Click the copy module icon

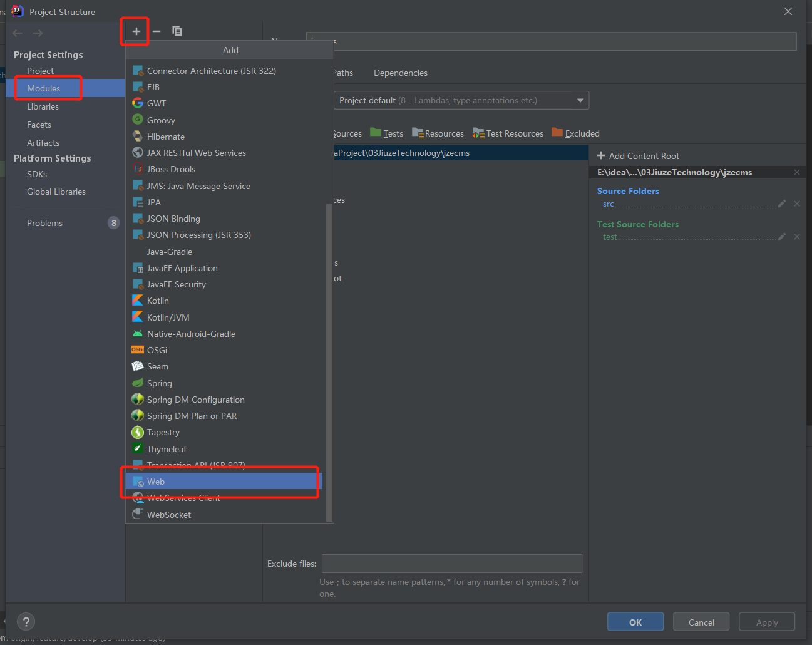pos(177,31)
